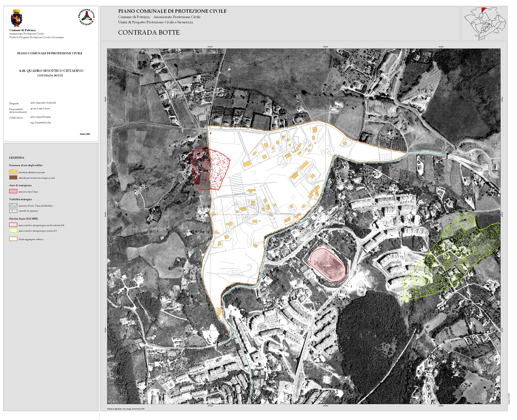Click the 6.18. QUADRO SINOTTICO CITTADINO title
The image size is (517, 420).
[x=51, y=71]
